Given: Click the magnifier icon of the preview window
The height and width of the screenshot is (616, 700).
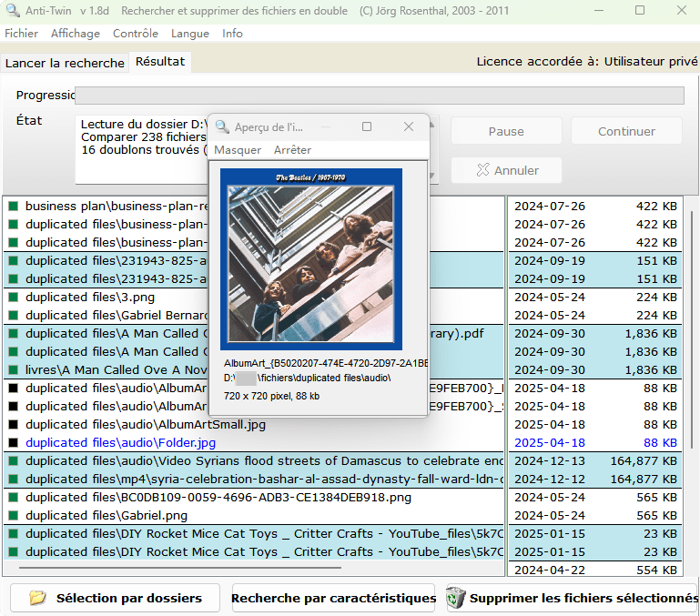Looking at the screenshot, I should coord(221,127).
